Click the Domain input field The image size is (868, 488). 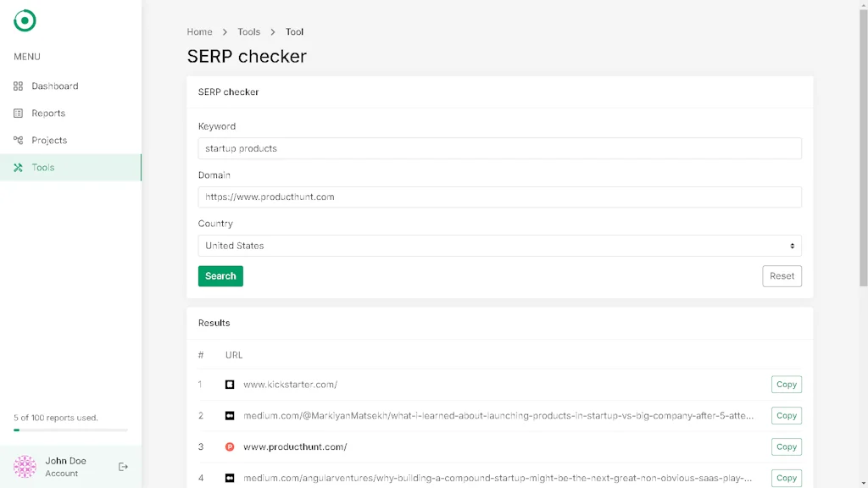click(499, 197)
